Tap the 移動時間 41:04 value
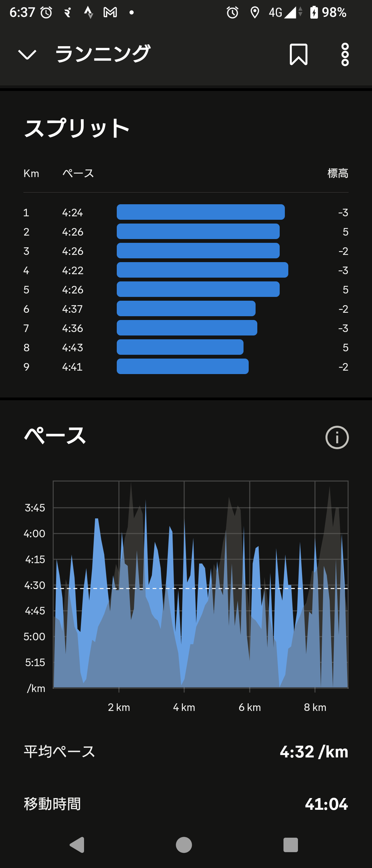 pos(326,804)
